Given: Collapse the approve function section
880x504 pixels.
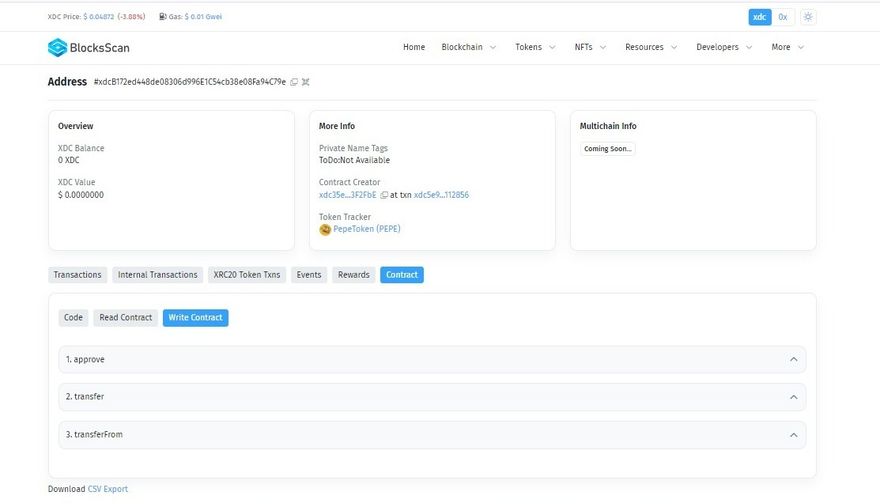Looking at the screenshot, I should click(x=793, y=359).
